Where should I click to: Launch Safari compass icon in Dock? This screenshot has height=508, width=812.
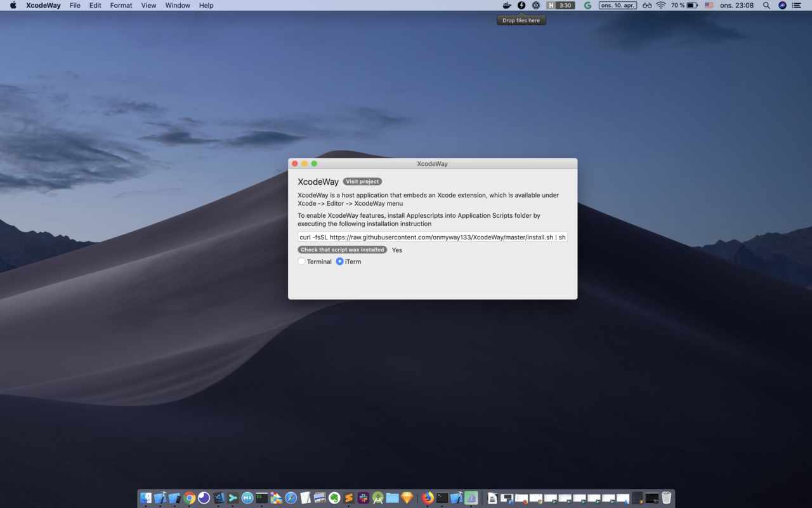pos(291,498)
